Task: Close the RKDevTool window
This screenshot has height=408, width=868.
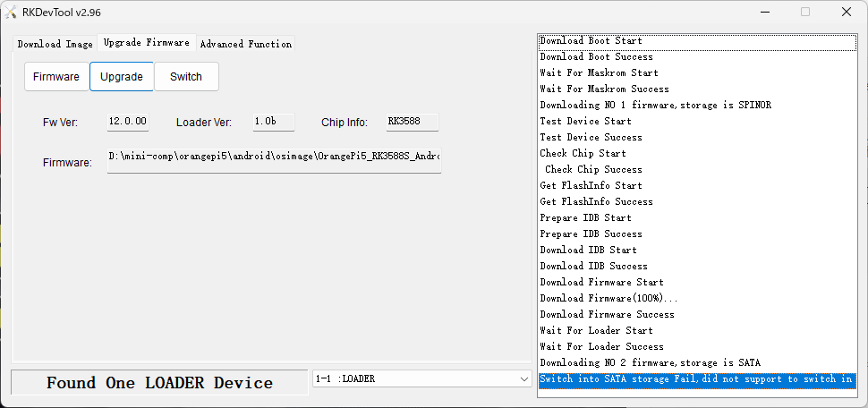Action: (x=847, y=12)
